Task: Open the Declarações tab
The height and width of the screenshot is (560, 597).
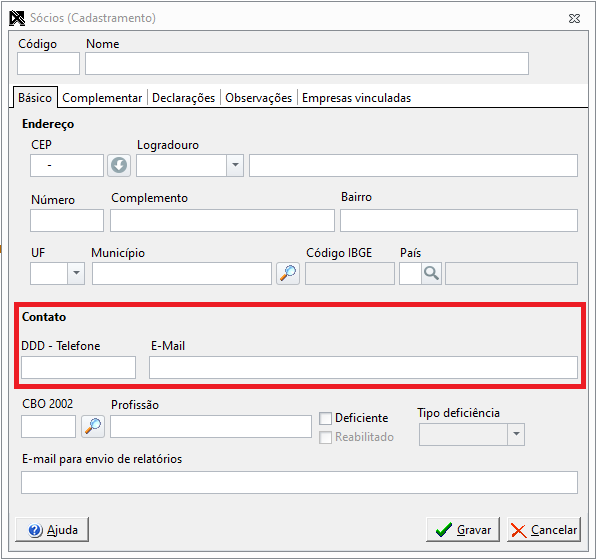Action: [x=184, y=98]
